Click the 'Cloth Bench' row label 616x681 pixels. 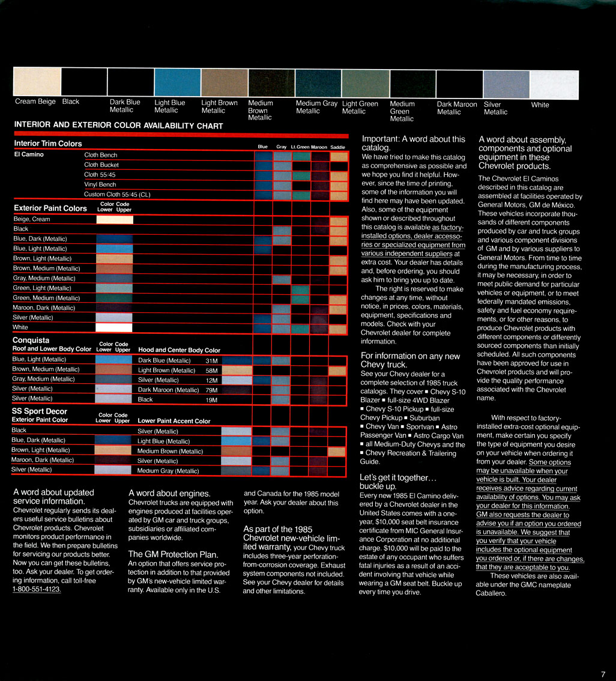(x=101, y=155)
